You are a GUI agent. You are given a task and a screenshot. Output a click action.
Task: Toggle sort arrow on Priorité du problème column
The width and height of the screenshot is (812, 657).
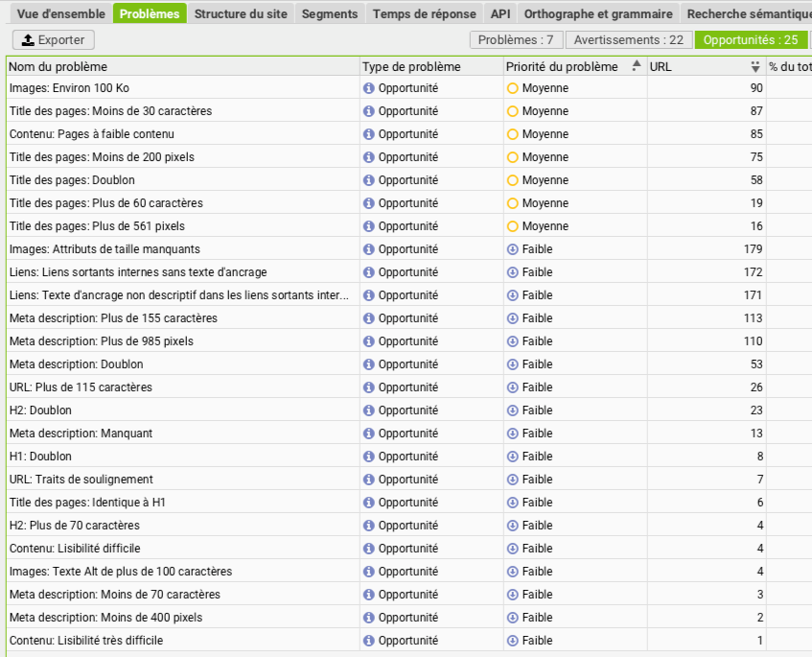click(637, 66)
